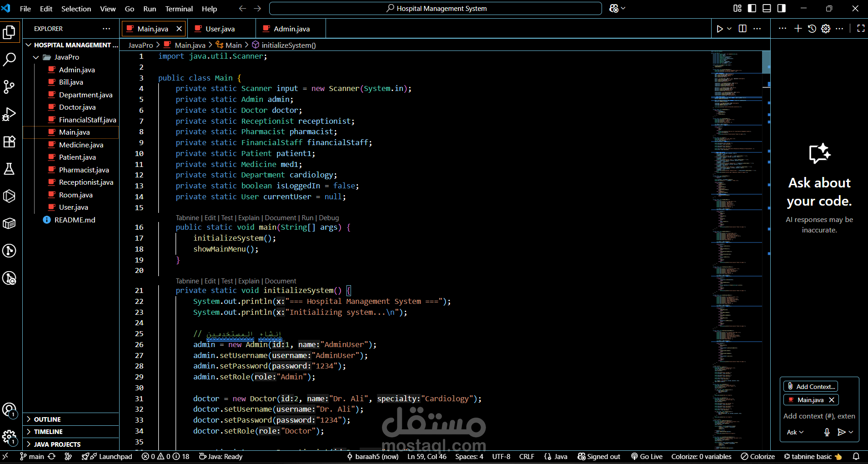Open the Terminal menu
Screen dimensions: 868x464
[179, 9]
